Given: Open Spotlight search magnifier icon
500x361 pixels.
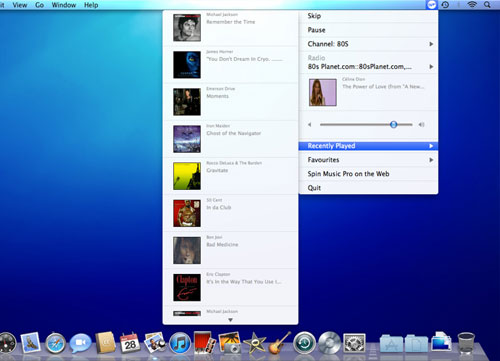Looking at the screenshot, I should click(487, 5).
